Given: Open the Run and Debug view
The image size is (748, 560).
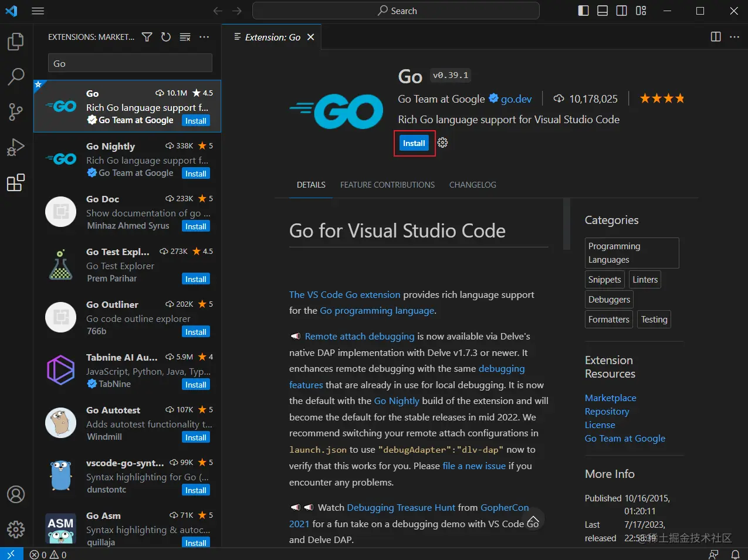Looking at the screenshot, I should pos(16,147).
